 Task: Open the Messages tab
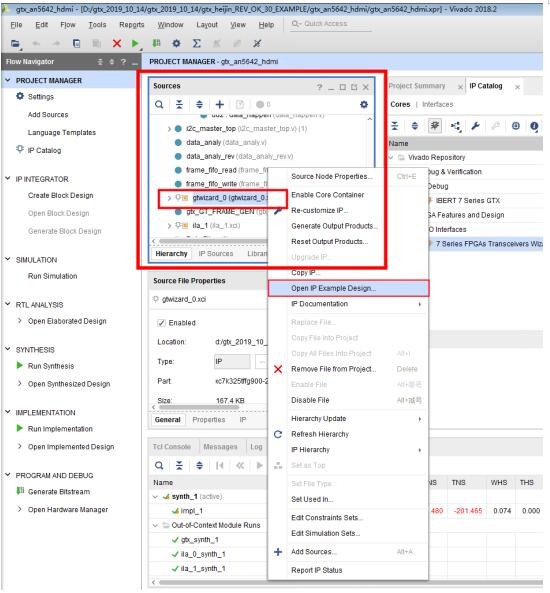click(220, 447)
